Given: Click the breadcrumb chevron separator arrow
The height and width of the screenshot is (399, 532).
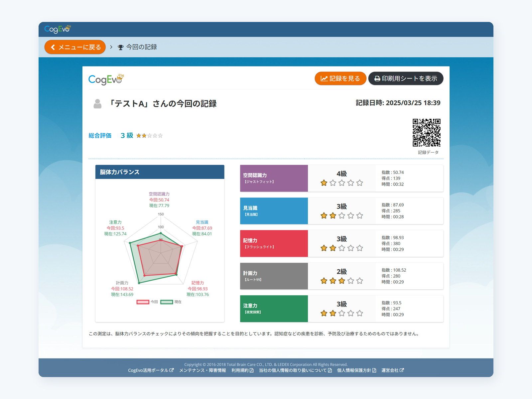Looking at the screenshot, I should pos(111,47).
